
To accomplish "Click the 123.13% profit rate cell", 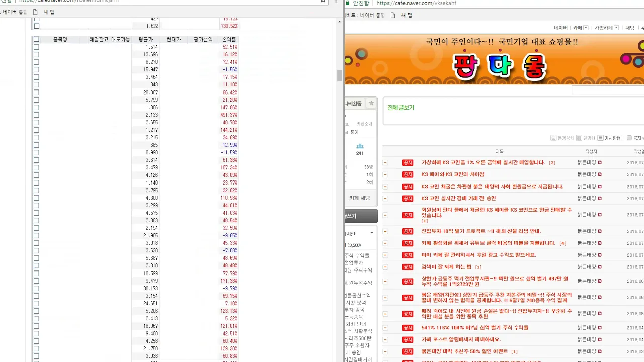I will click(x=229, y=311).
